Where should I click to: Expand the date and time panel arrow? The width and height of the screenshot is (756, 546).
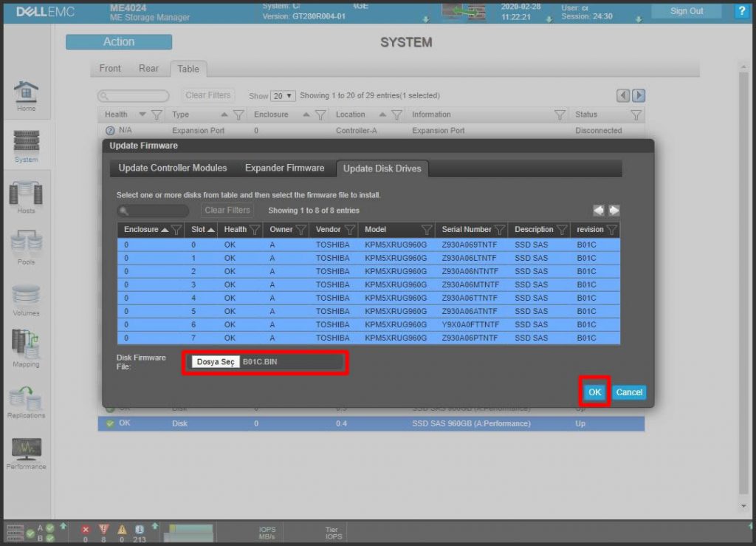549,20
